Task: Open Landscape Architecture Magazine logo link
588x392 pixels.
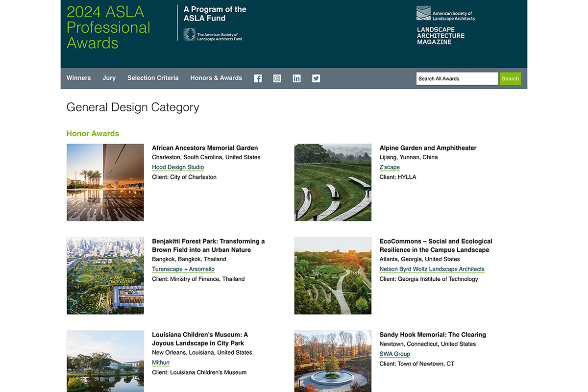Action: (x=441, y=36)
